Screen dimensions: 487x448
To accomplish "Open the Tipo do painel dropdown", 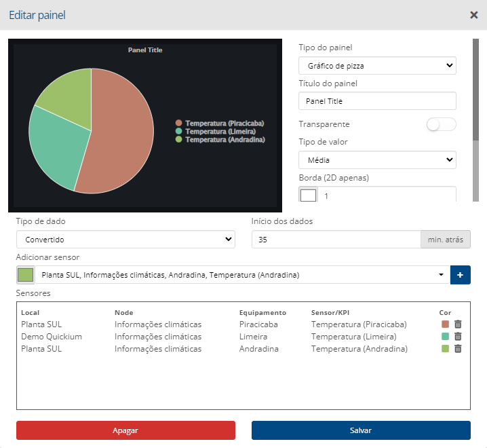I will 377,66.
